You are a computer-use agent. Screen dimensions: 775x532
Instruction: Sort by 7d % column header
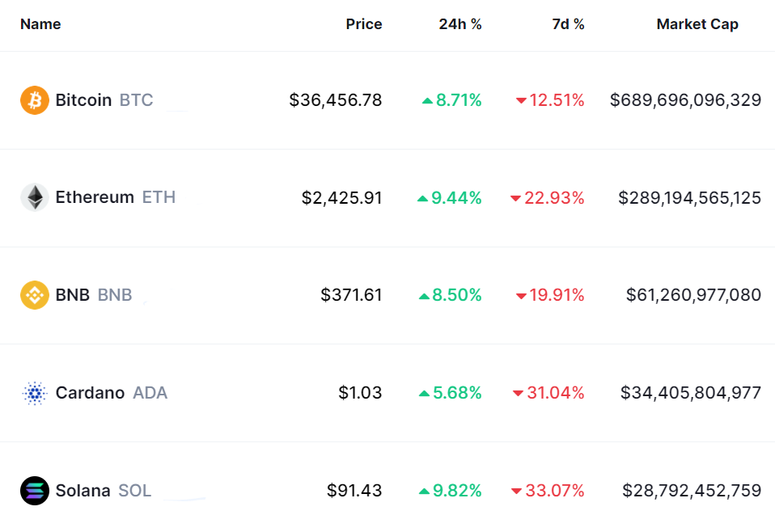coord(568,24)
